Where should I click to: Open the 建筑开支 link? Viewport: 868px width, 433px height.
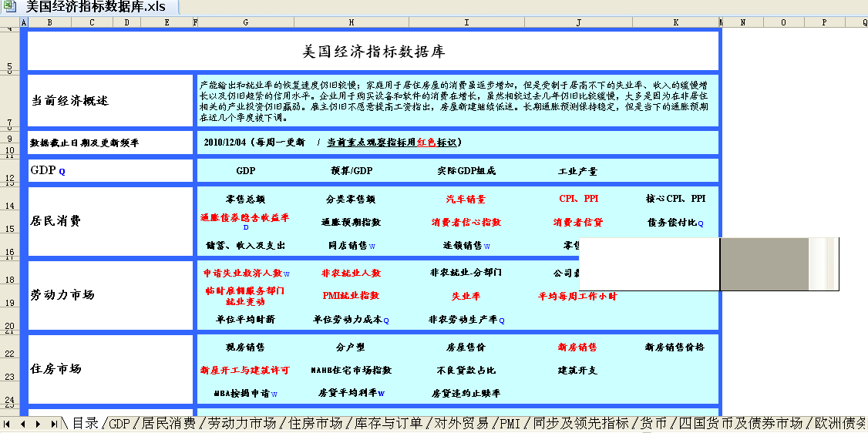577,370
